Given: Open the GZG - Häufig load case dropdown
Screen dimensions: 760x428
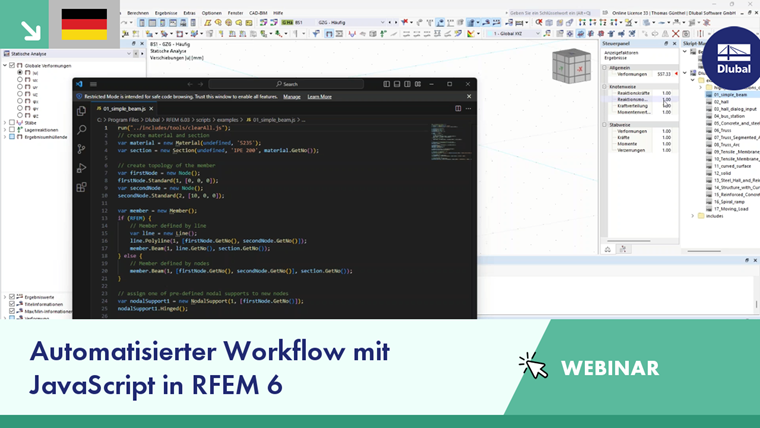Looking at the screenshot, I should 382,22.
